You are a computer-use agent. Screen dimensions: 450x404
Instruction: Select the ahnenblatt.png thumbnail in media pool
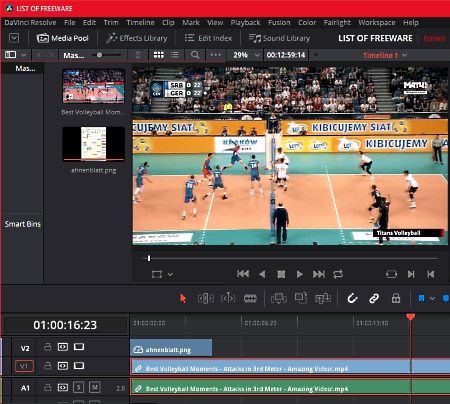click(x=94, y=144)
